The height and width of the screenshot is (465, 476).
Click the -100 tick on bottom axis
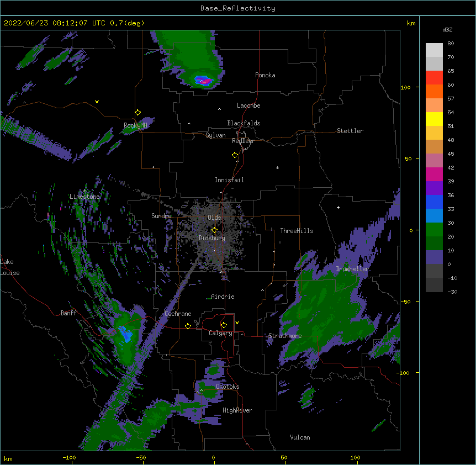tap(69, 457)
